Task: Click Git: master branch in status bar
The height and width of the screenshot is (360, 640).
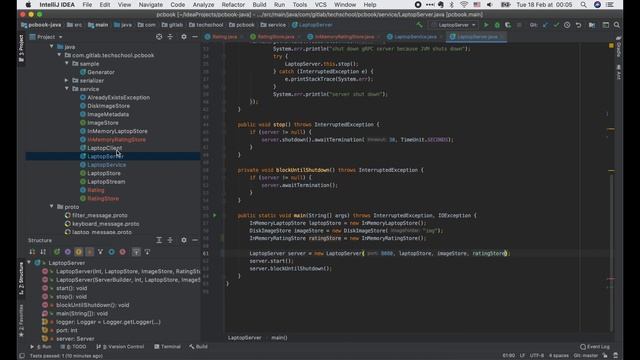Action: point(585,356)
